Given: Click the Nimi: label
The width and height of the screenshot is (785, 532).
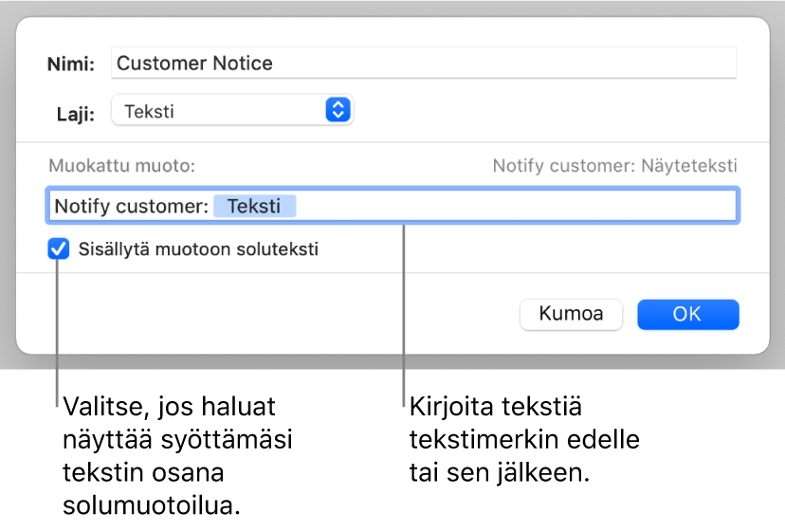Looking at the screenshot, I should pos(72,64).
